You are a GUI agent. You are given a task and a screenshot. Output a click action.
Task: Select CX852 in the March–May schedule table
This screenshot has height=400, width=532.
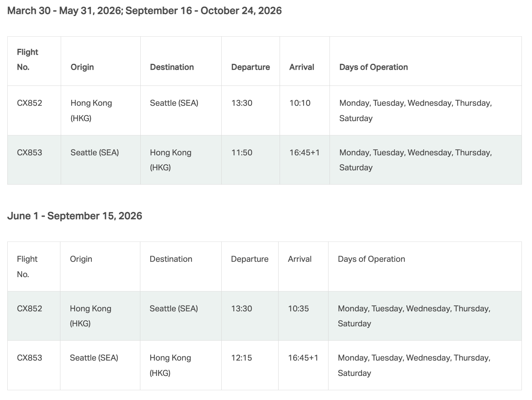[29, 103]
